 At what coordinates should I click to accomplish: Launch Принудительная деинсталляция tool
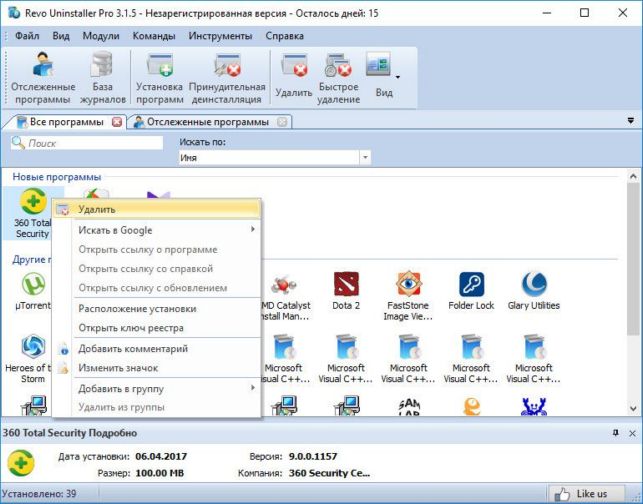coord(227,78)
